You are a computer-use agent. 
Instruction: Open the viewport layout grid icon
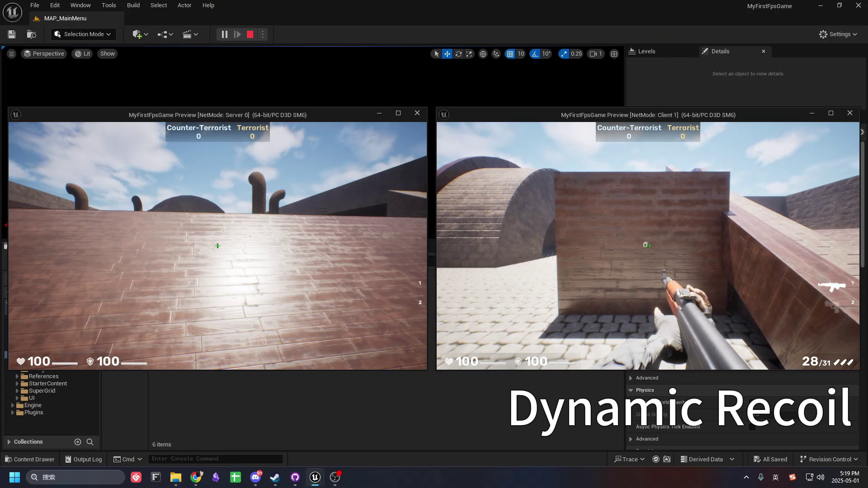tap(614, 54)
